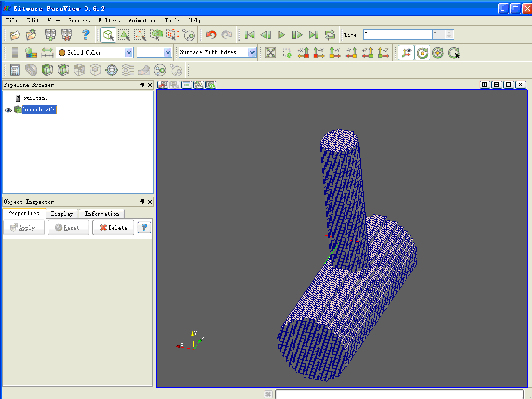
Task: Click the Zoom to box icon
Action: [287, 52]
